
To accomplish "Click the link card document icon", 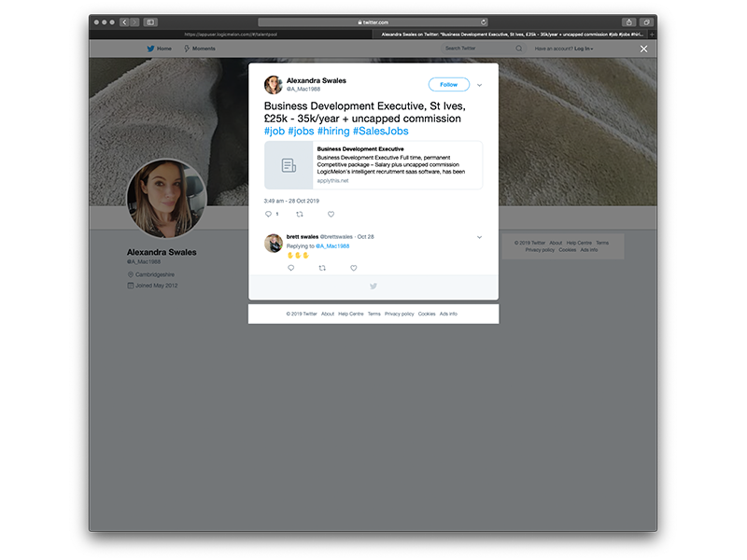I will tap(289, 165).
